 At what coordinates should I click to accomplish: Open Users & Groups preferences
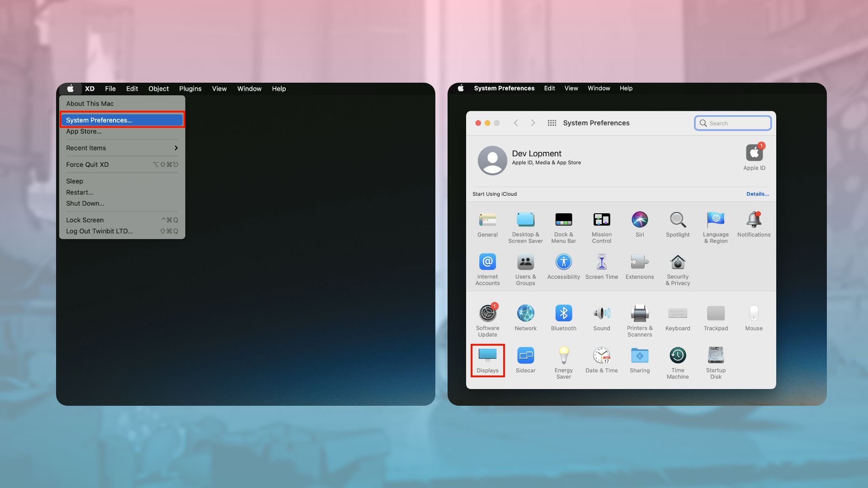click(x=525, y=270)
